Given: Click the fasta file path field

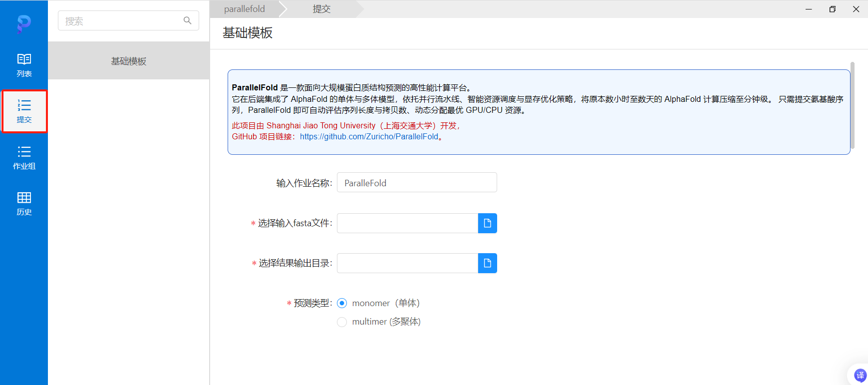Looking at the screenshot, I should click(407, 223).
